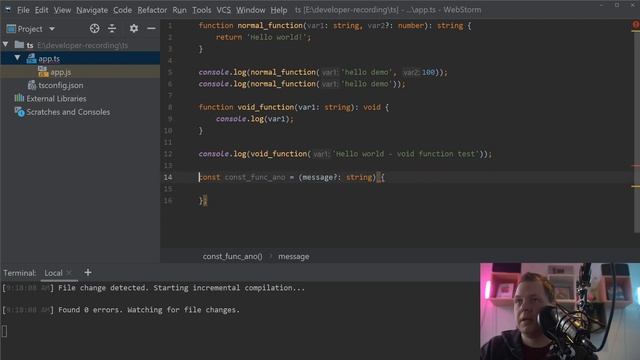Image resolution: width=640 pixels, height=360 pixels.
Task: Select External Libraries node
Action: 56,99
